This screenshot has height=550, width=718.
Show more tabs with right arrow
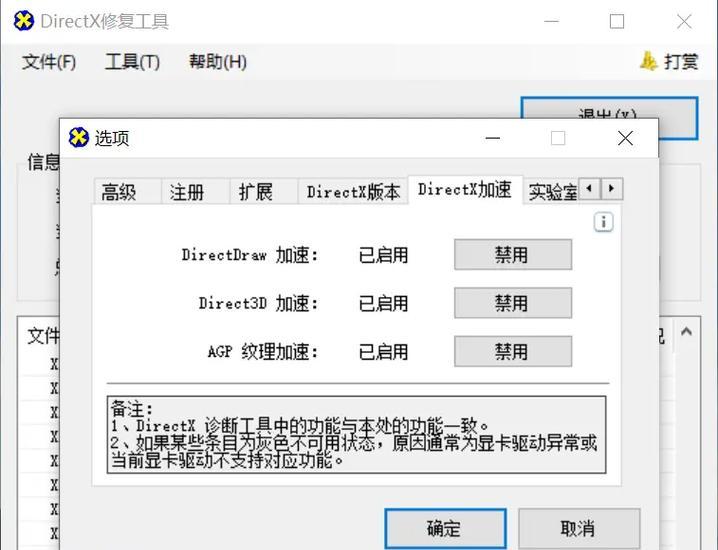click(612, 188)
